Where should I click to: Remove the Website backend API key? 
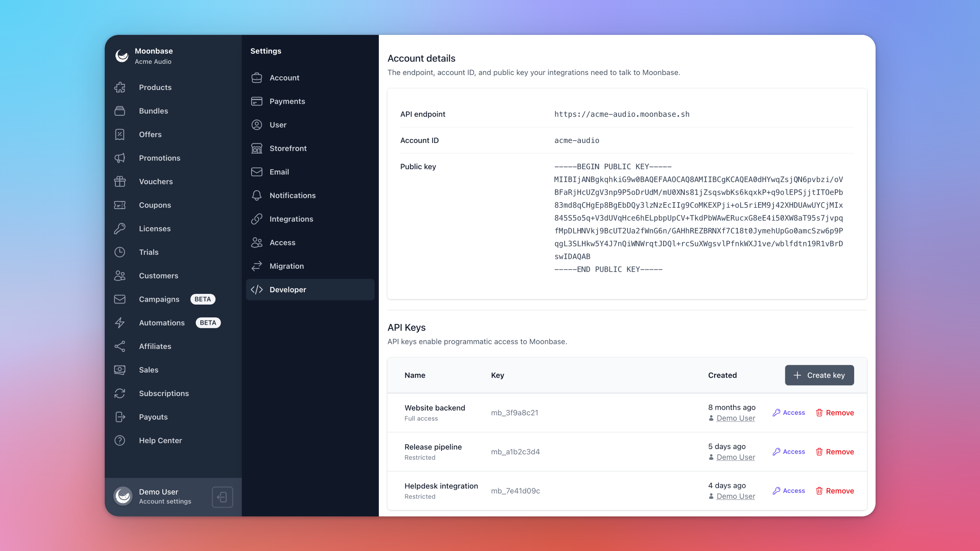(x=835, y=413)
